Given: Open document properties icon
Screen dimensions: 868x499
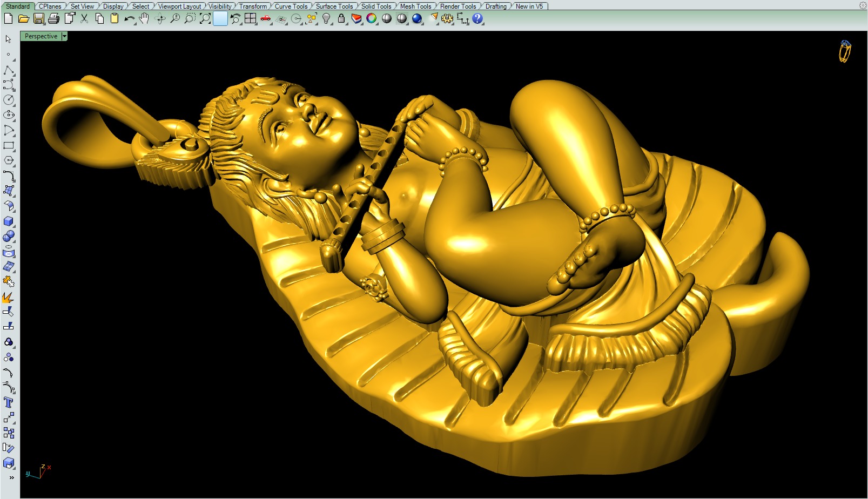Looking at the screenshot, I should tap(69, 18).
